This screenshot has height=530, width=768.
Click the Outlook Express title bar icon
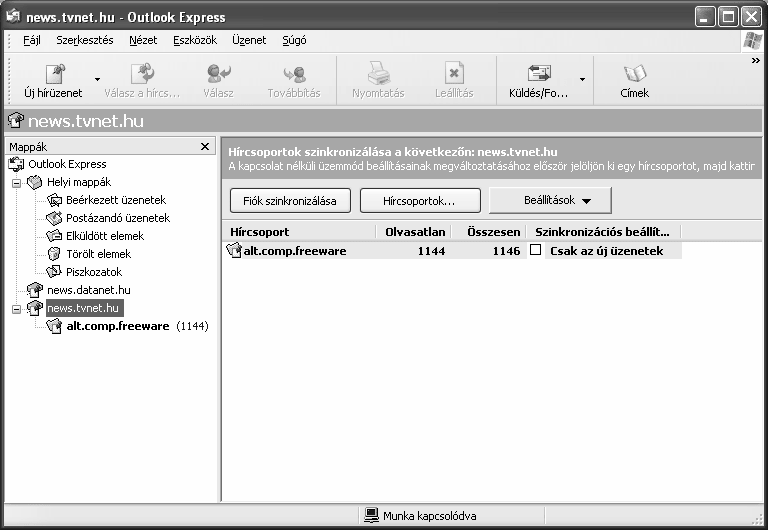pos(13,17)
